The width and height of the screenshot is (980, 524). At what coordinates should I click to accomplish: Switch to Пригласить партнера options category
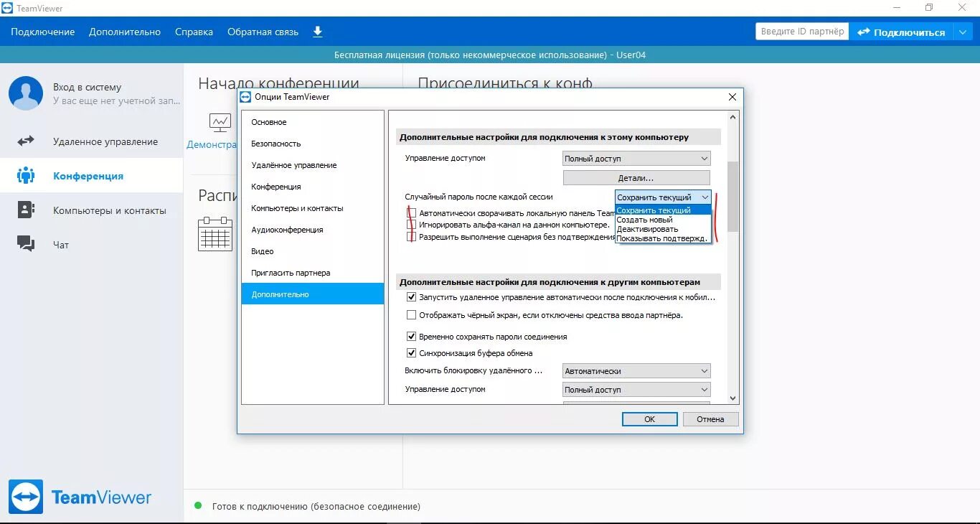(313, 273)
